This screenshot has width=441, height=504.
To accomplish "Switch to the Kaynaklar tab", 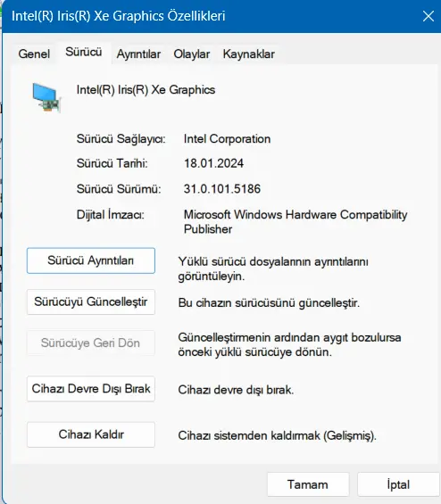I will [x=249, y=54].
